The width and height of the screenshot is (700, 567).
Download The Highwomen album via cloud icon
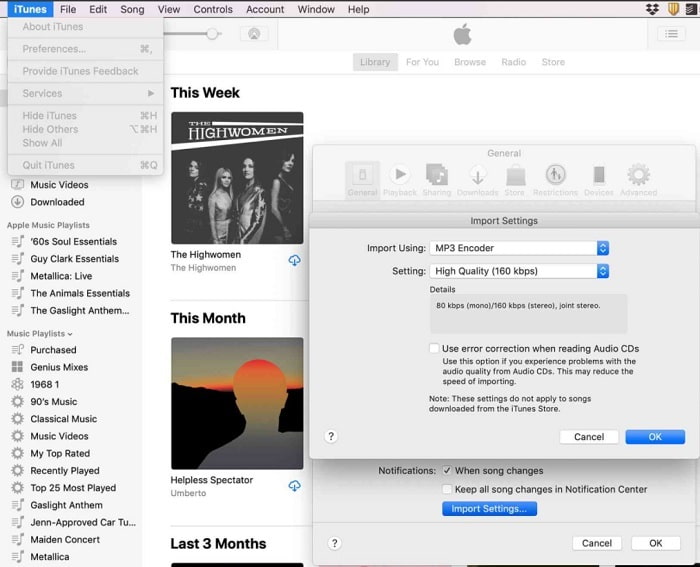pyautogui.click(x=295, y=261)
